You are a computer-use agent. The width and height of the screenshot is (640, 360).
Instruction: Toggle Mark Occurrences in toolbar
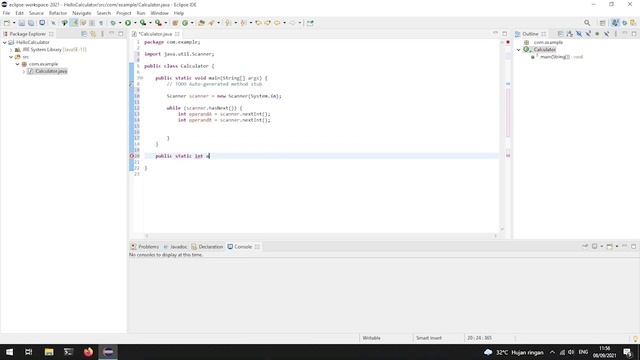point(74,23)
